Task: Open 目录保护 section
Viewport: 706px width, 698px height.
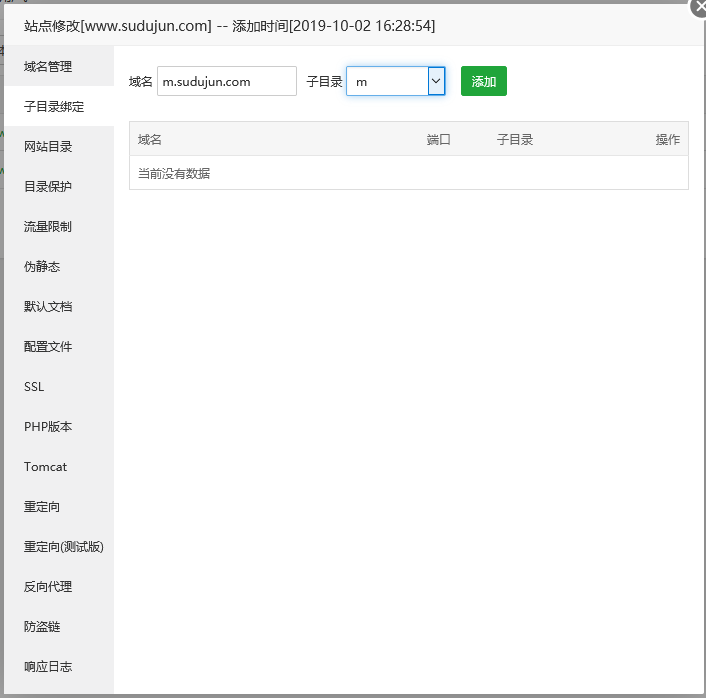Action: (x=48, y=187)
